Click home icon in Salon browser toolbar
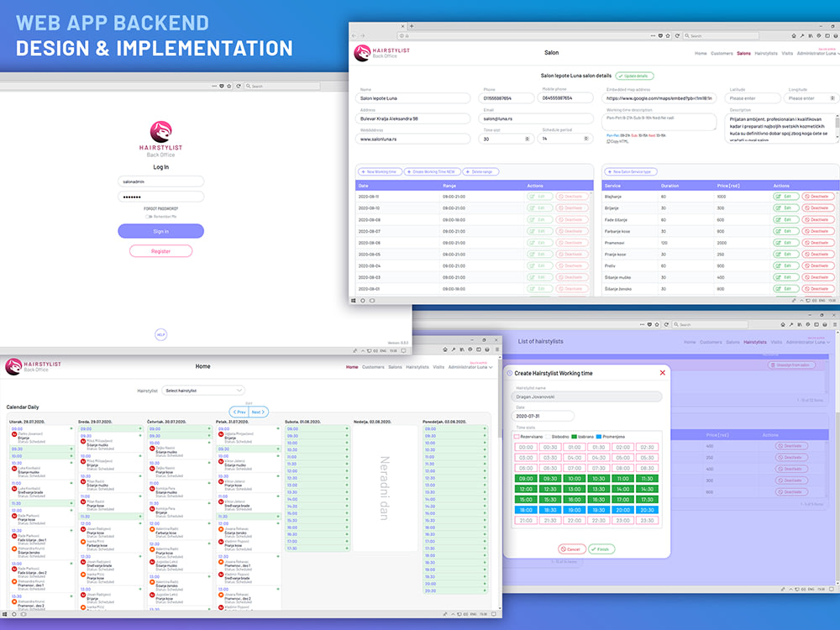Viewport: 840px width, 630px height. coord(794,36)
